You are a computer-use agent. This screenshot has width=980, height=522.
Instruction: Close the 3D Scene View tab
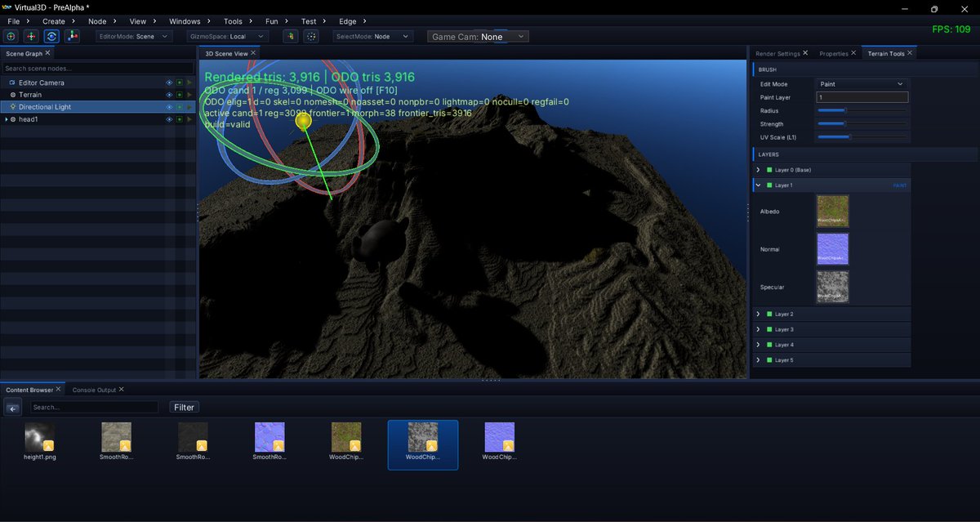254,53
